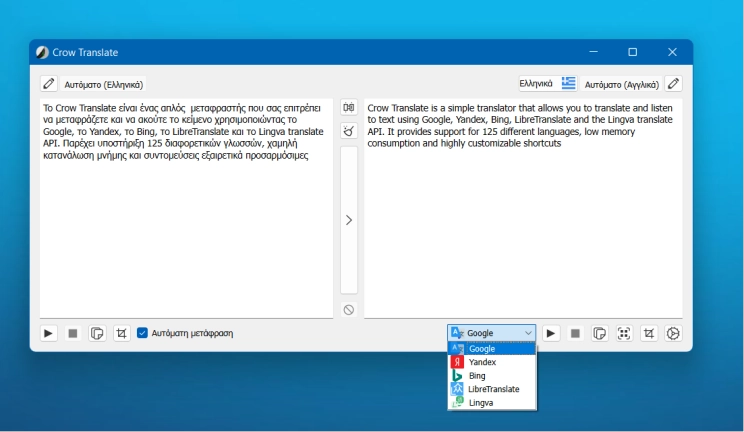Close the Crow Translate window
The image size is (744, 432).
pos(672,52)
